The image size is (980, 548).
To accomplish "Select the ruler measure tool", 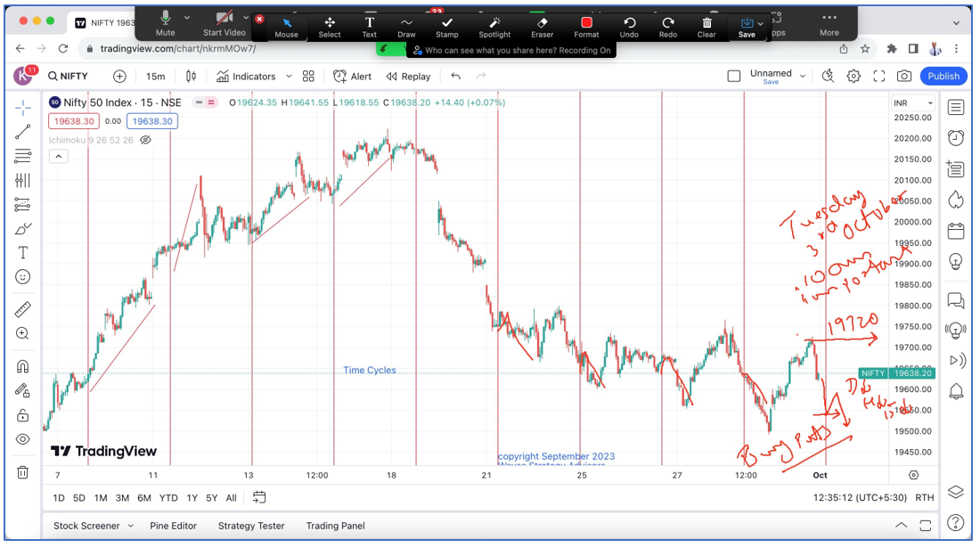I will (x=23, y=309).
